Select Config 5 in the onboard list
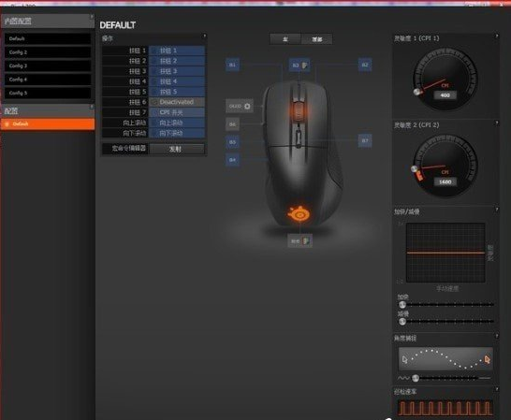 pos(48,94)
